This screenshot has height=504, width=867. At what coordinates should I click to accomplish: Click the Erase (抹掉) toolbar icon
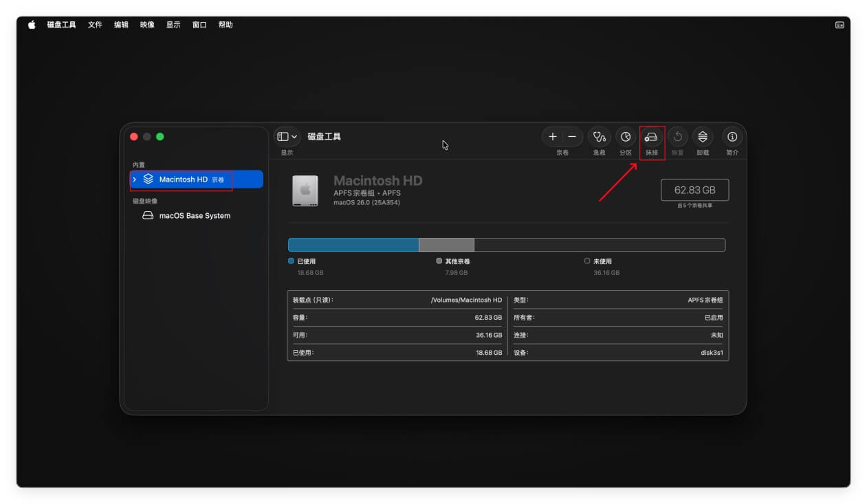pyautogui.click(x=651, y=137)
